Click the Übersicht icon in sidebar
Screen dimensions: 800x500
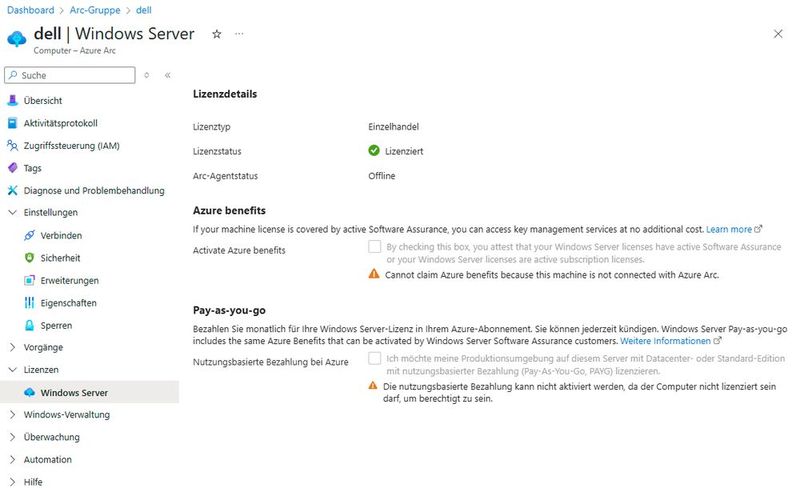[13, 101]
